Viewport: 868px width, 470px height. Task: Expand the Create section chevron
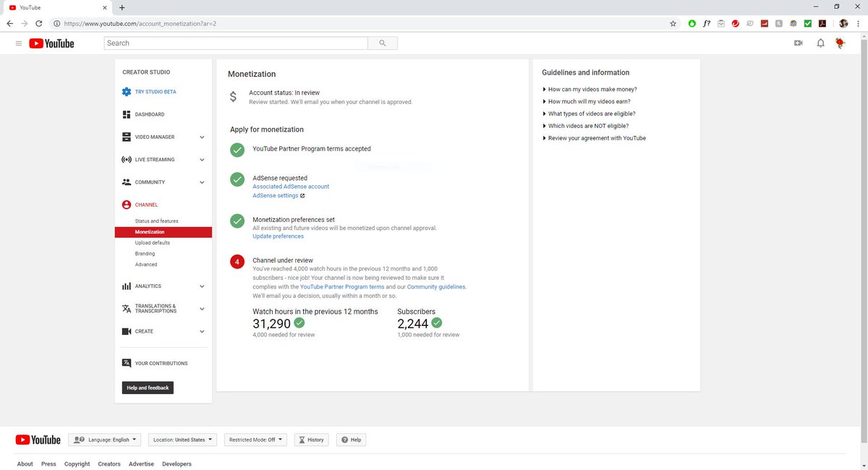coord(202,331)
